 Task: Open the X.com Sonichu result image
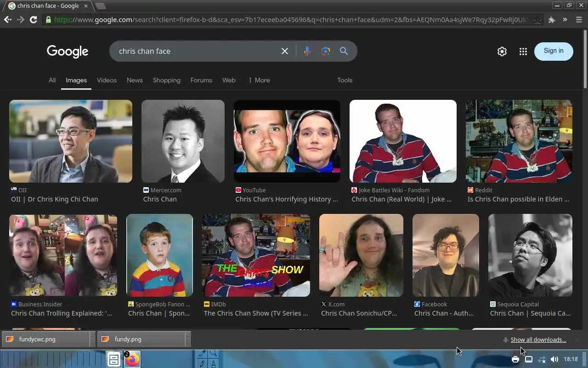pos(361,255)
